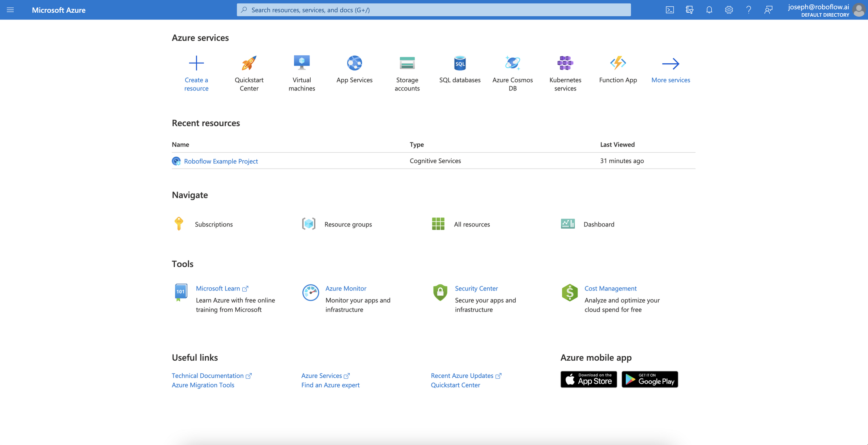Open Technical Documentation link
Image resolution: width=868 pixels, height=445 pixels.
coord(208,376)
